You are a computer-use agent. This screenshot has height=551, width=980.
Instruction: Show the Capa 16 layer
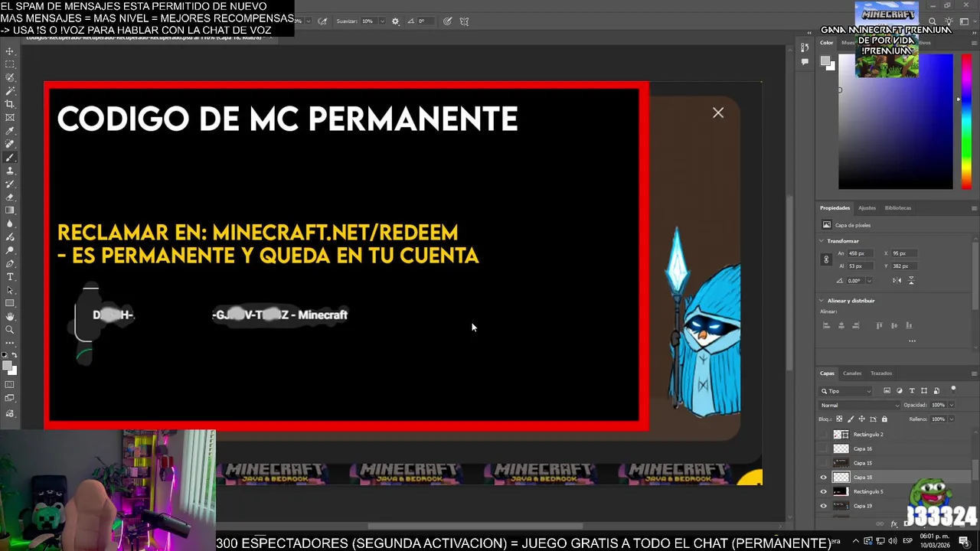[x=824, y=448]
